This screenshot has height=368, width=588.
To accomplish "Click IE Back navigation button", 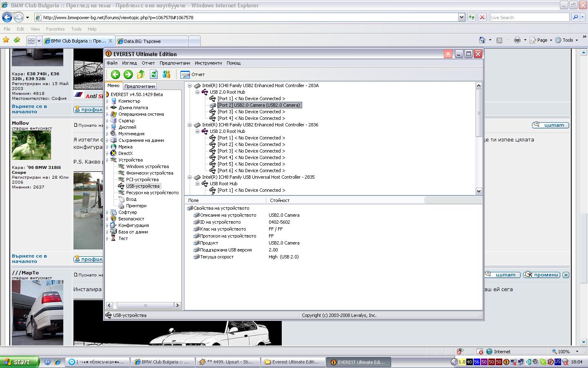I will click(x=7, y=17).
